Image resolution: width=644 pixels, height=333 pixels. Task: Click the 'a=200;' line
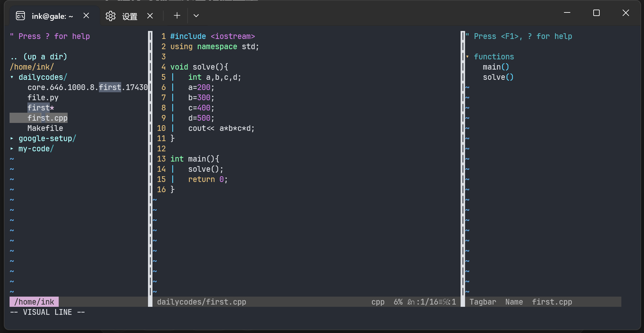201,87
